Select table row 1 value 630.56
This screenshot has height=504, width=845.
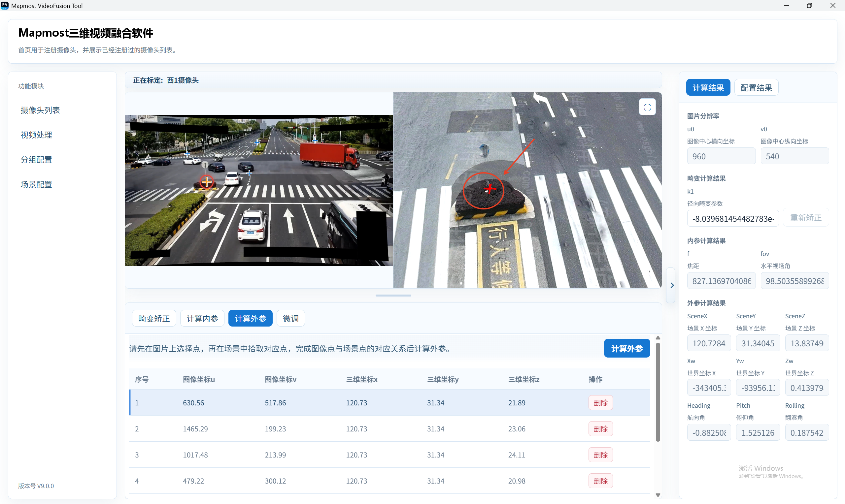pyautogui.click(x=193, y=403)
